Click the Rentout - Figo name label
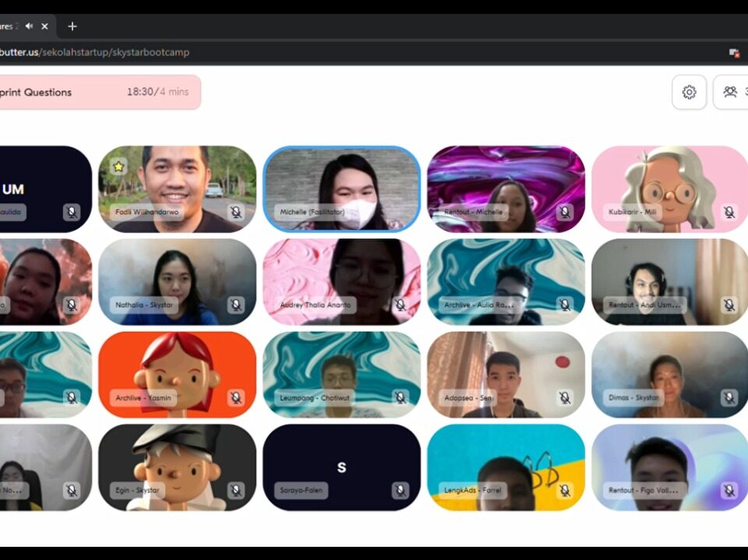 tap(646, 491)
